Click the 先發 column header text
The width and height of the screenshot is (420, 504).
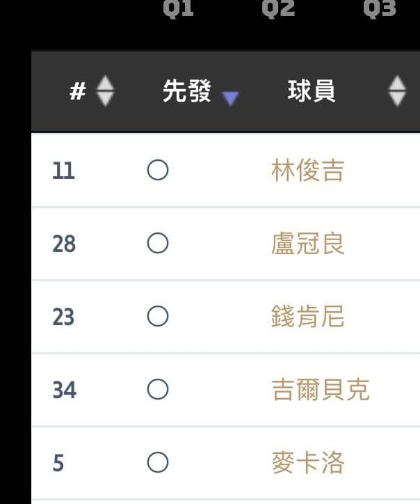(x=186, y=91)
